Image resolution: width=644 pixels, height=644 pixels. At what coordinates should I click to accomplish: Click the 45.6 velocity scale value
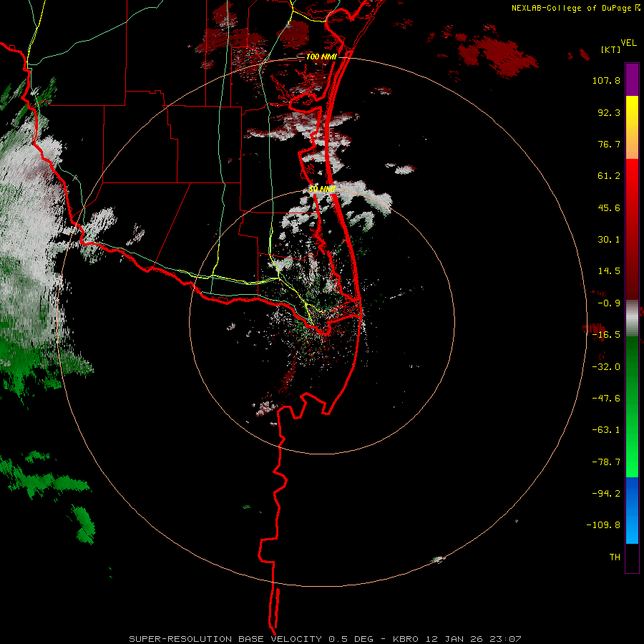(609, 208)
